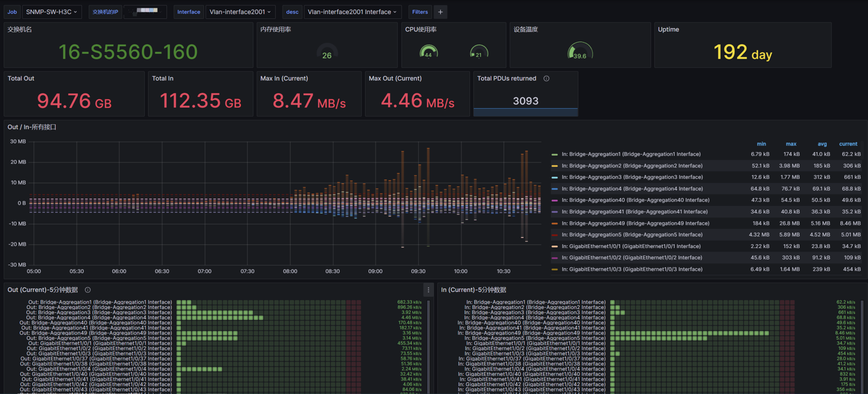Click the 682.33 kB/s value in Out panel

point(409,302)
